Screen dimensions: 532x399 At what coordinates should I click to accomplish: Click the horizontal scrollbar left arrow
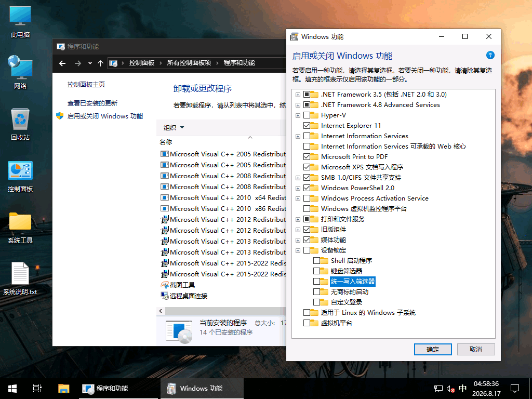coord(161,311)
